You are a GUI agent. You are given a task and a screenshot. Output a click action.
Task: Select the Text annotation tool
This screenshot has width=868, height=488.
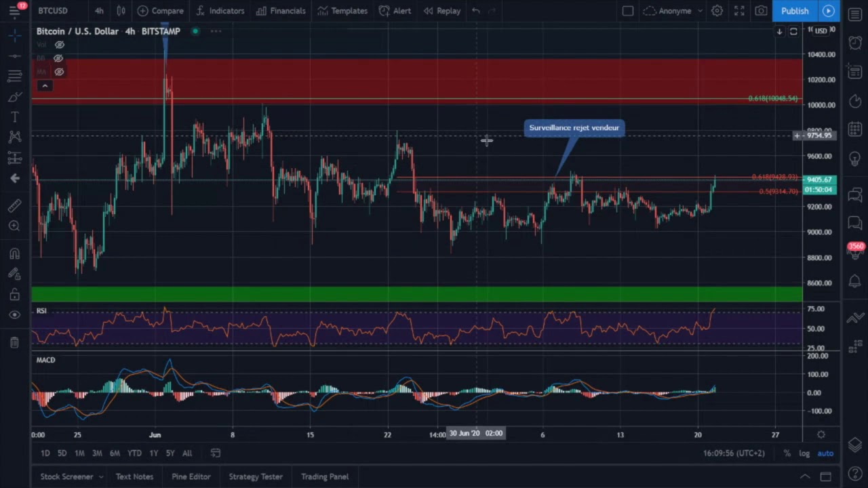tap(15, 117)
